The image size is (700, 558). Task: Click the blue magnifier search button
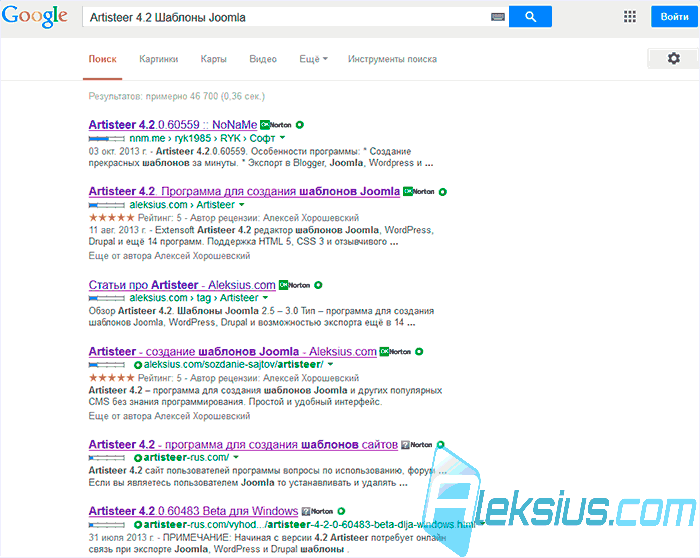coord(530,17)
